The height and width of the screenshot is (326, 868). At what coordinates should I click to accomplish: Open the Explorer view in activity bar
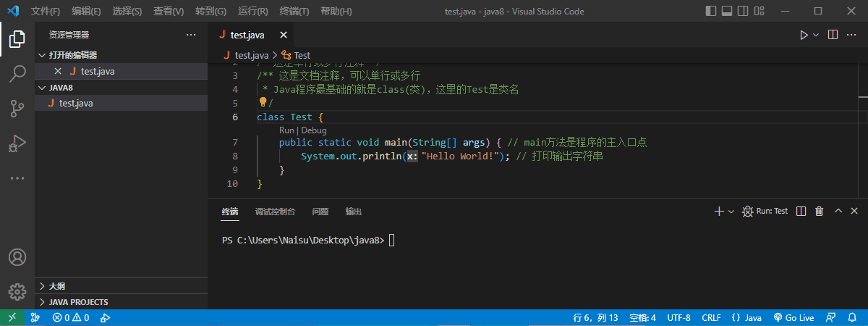coord(17,38)
